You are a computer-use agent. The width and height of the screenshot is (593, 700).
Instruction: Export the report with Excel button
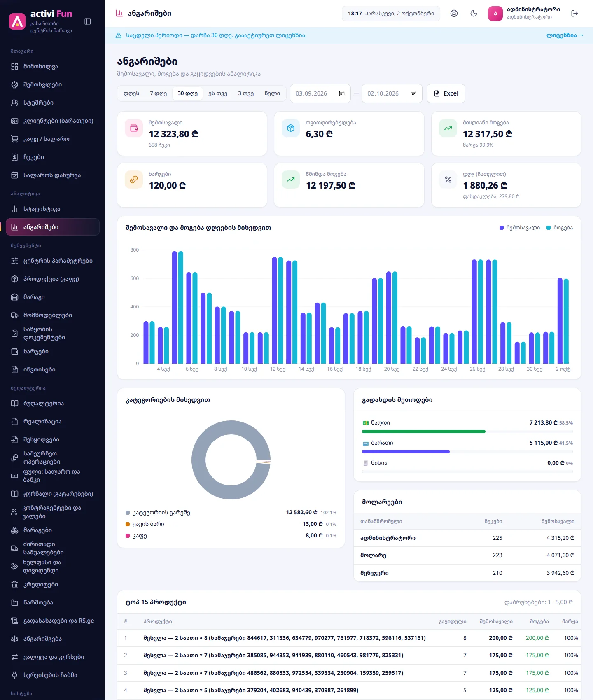click(x=446, y=93)
